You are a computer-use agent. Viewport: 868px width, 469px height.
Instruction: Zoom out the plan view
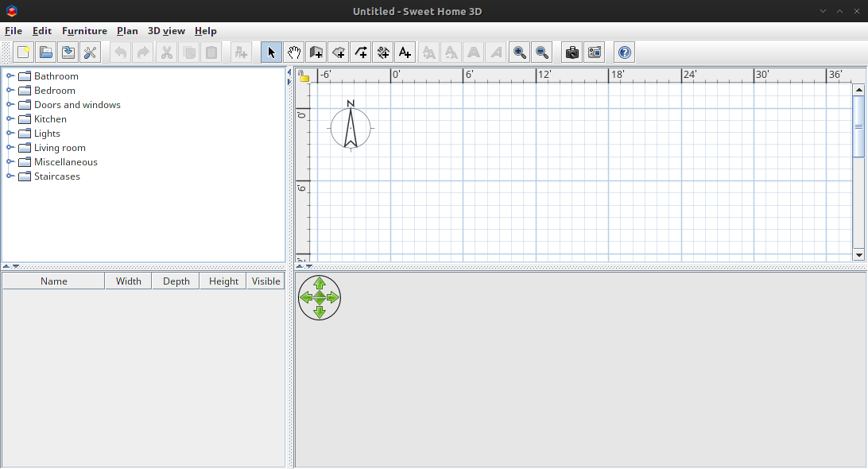pos(542,52)
